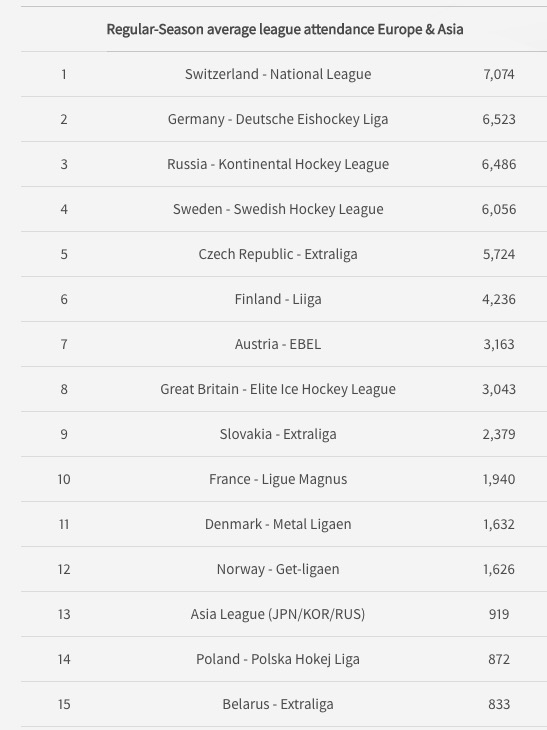547x730 pixels.
Task: Click Poland - Polska Hokej Liga entry
Action: click(x=278, y=659)
